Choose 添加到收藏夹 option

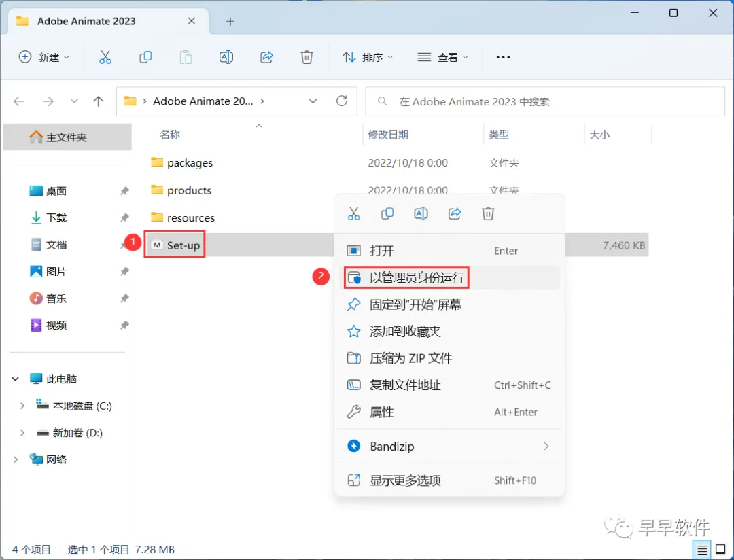click(x=449, y=332)
